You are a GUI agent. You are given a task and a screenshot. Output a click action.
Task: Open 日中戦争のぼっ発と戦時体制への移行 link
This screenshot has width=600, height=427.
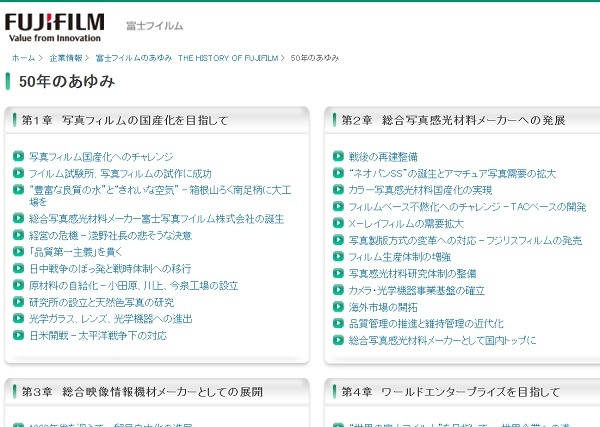(110, 269)
